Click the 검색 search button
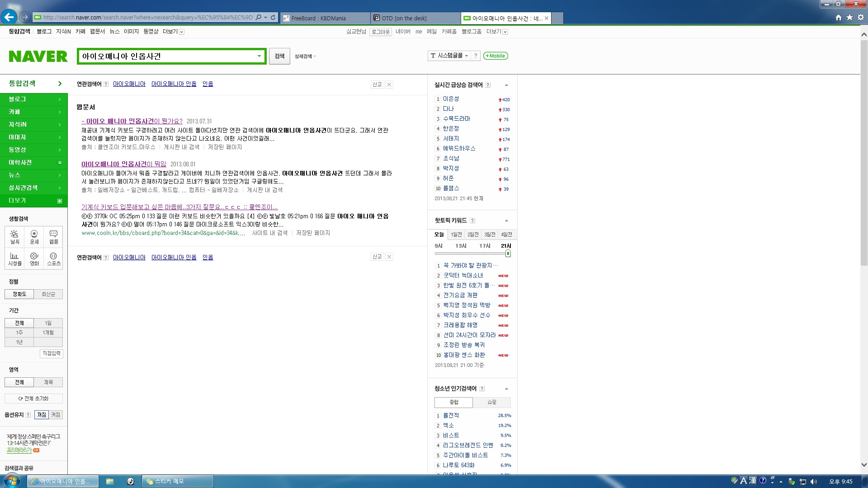The image size is (868, 488). [x=279, y=56]
